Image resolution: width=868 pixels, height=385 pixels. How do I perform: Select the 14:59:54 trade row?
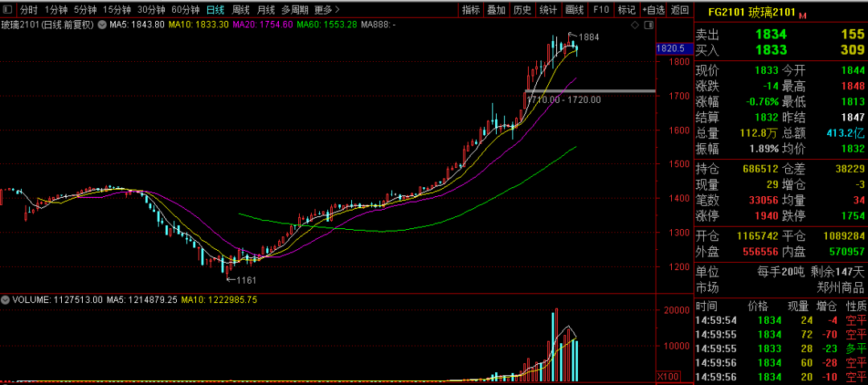coord(781,320)
